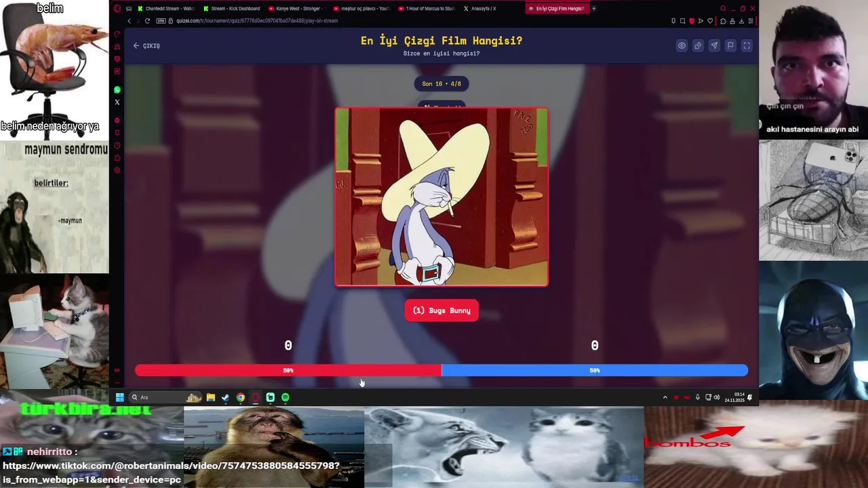The width and height of the screenshot is (868, 488).
Task: Click the ÇIKIŞ back arrow link
Action: click(x=146, y=45)
